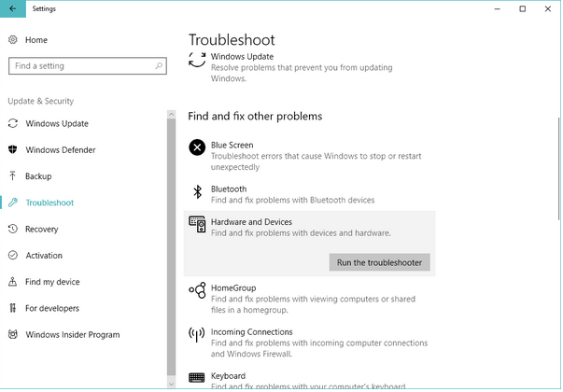Switch to the Backup page
Image resolution: width=563 pixels, height=392 pixels.
point(38,176)
